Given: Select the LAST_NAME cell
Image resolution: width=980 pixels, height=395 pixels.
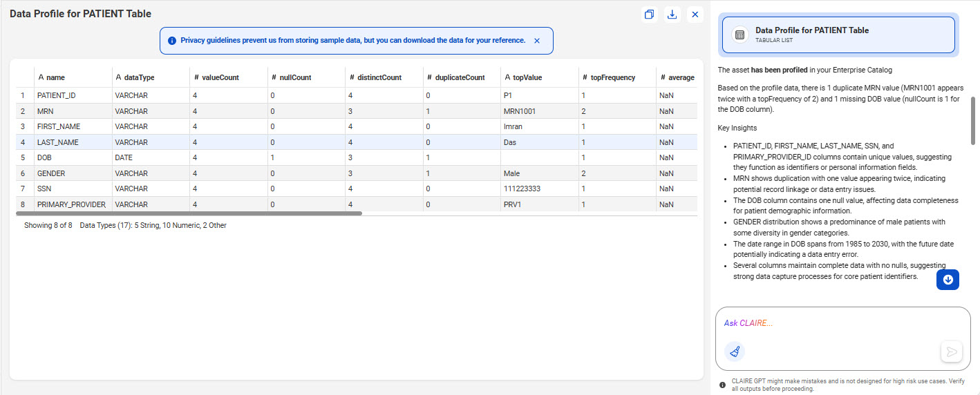Looking at the screenshot, I should [73, 142].
